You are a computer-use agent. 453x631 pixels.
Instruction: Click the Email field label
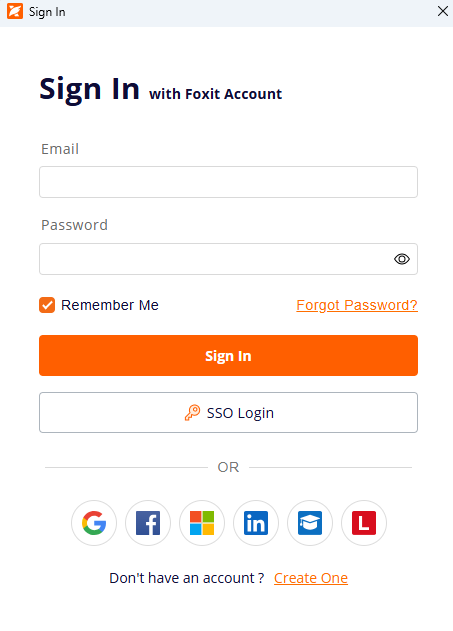pyautogui.click(x=60, y=149)
